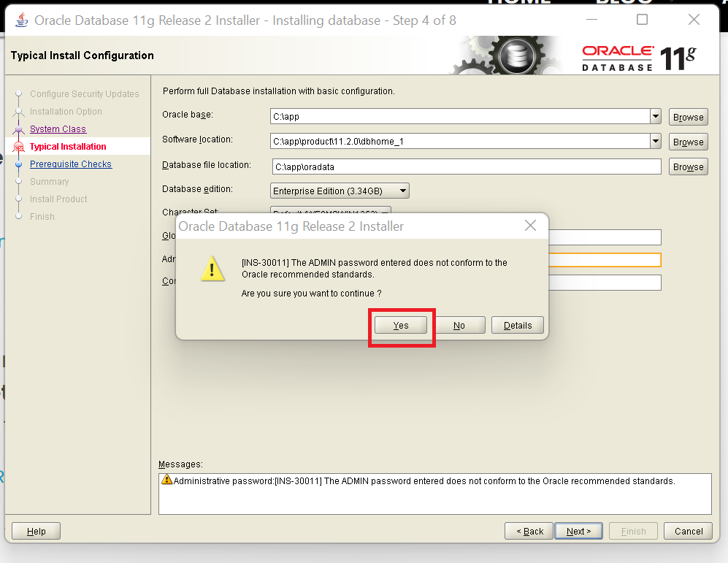
Task: Click Installation Option step label
Action: point(66,112)
